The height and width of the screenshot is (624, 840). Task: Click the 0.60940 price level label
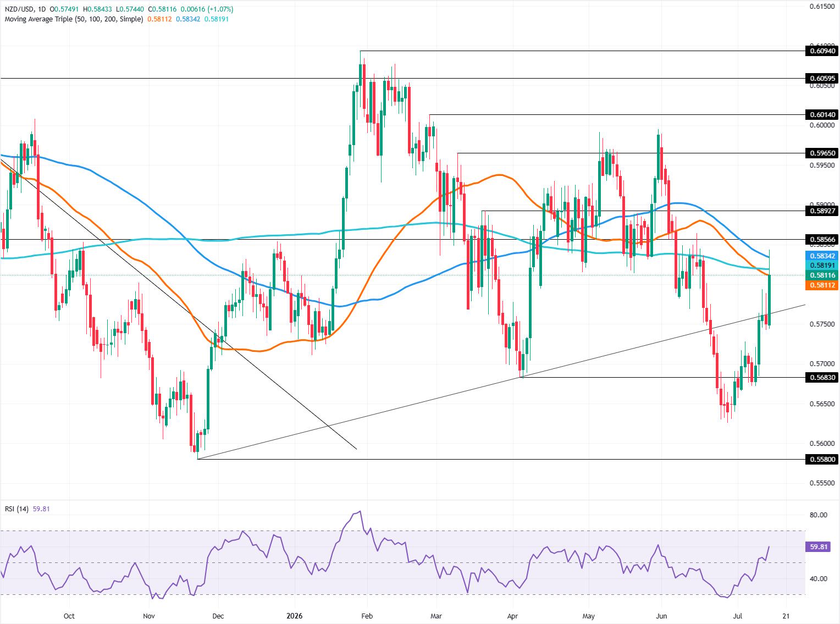click(x=822, y=51)
